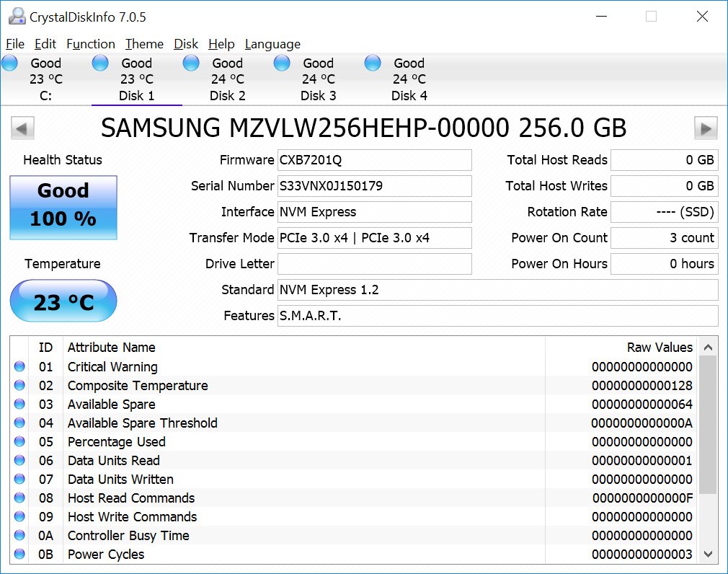Select the C: drive status orb
728x574 pixels.
[9, 63]
